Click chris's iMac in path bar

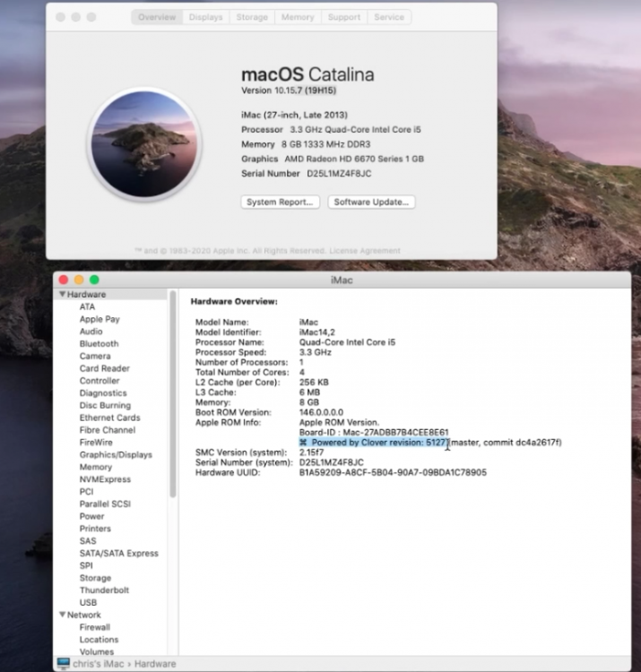click(99, 664)
